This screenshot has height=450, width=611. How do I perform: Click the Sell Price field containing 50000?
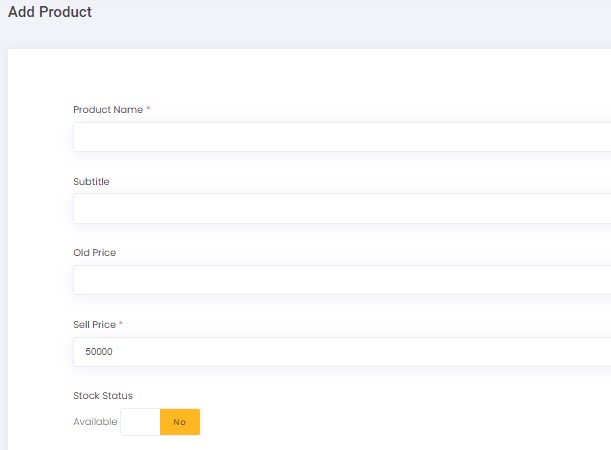coord(342,352)
